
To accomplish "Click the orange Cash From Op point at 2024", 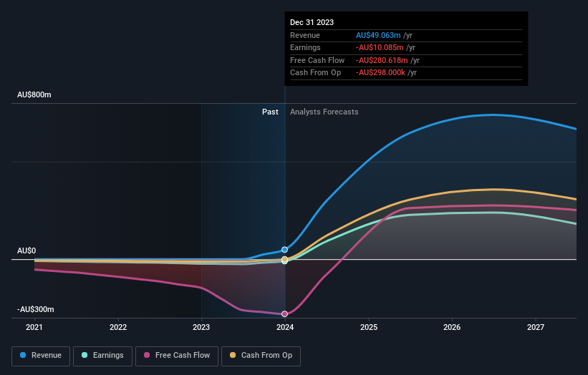I will pos(284,259).
